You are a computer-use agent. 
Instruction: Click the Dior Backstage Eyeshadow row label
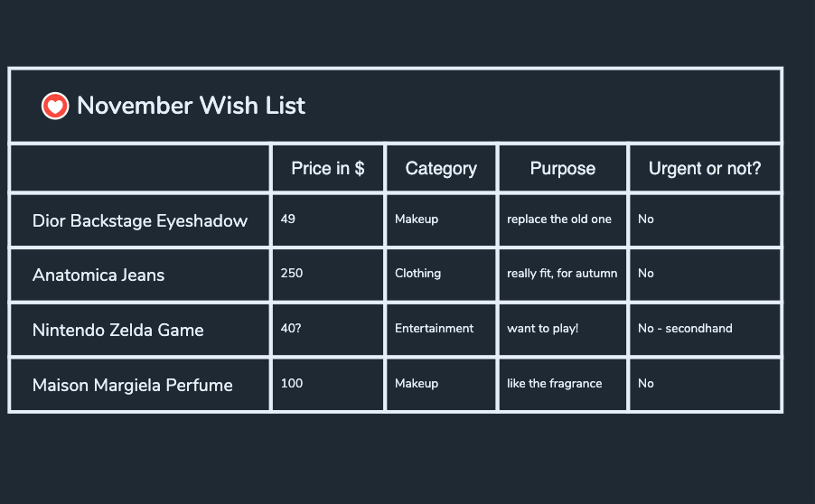[x=140, y=220]
